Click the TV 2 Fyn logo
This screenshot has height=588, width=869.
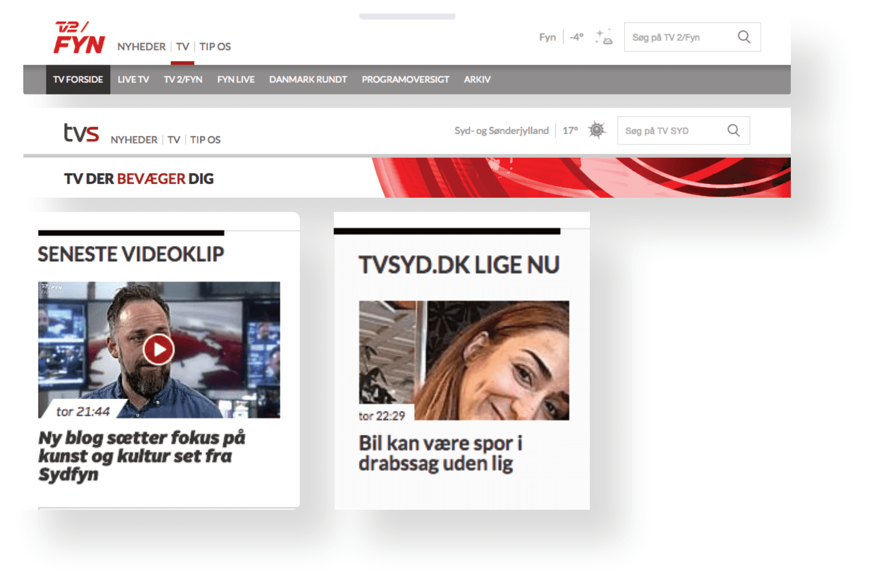pos(79,37)
